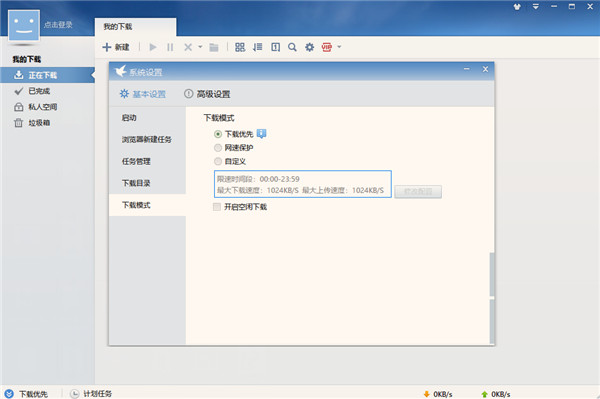Select the 自定义 radio button
Image resolution: width=600 pixels, height=399 pixels.
(218, 161)
